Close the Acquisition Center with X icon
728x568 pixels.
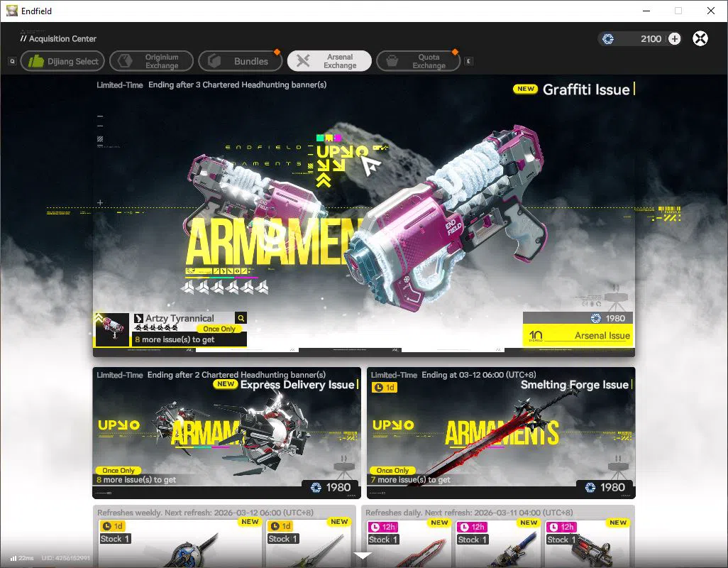click(700, 38)
